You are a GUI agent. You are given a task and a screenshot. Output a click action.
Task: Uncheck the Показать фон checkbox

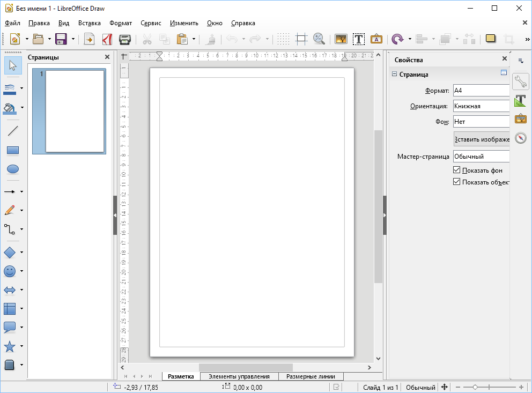[x=457, y=170]
